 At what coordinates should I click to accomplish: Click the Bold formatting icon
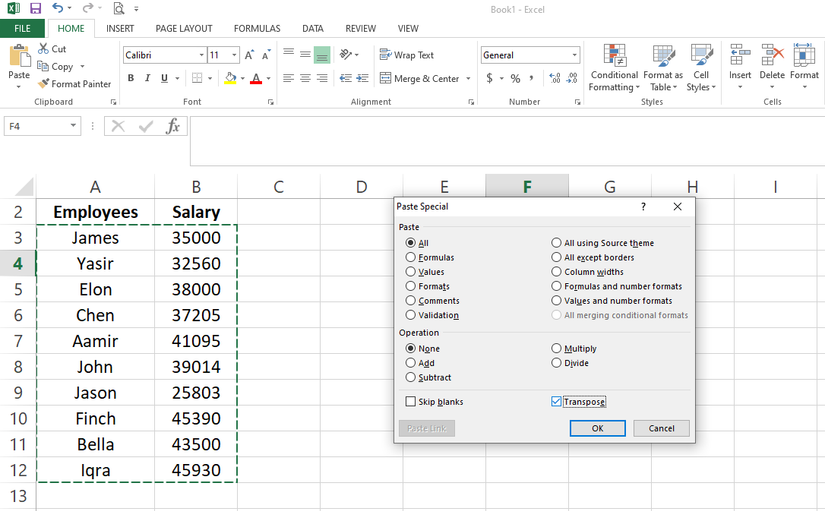click(131, 78)
